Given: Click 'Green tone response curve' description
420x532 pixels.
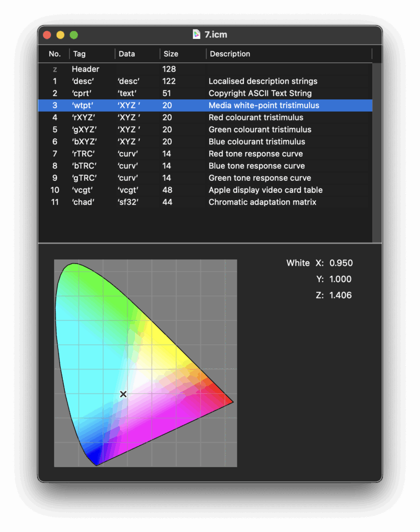Looking at the screenshot, I should (260, 178).
